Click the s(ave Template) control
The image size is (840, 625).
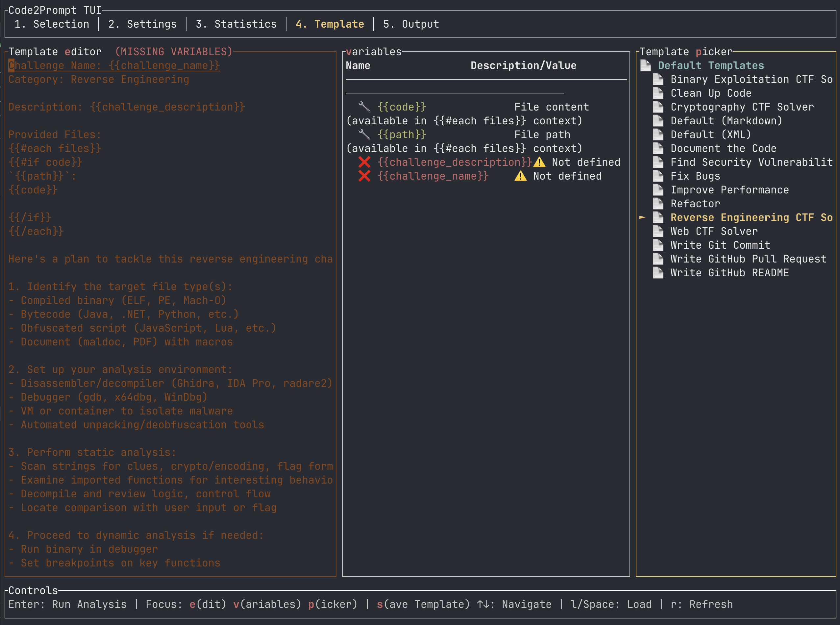point(423,604)
